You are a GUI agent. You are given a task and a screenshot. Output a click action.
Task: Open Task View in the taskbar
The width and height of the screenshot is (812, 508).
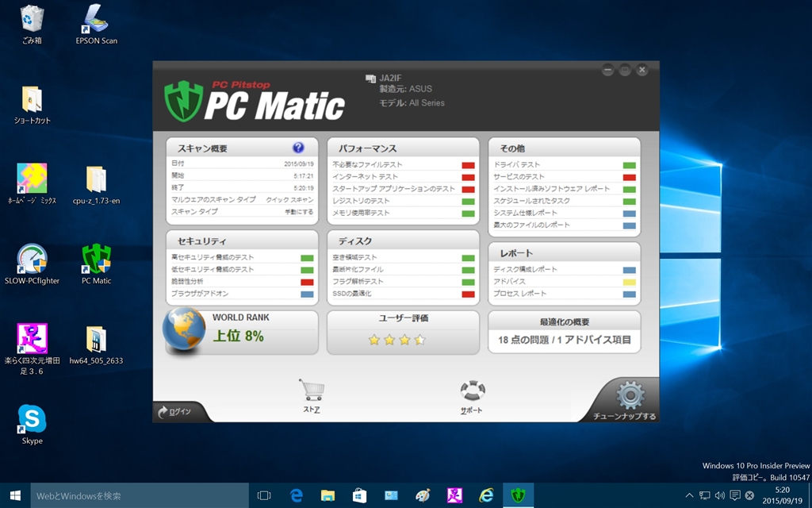[265, 495]
